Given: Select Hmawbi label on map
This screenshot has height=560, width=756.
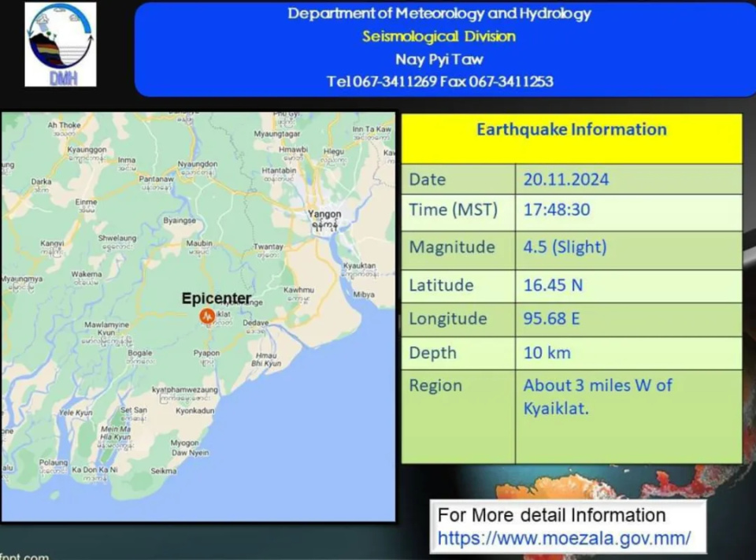Looking at the screenshot, I should tap(293, 150).
